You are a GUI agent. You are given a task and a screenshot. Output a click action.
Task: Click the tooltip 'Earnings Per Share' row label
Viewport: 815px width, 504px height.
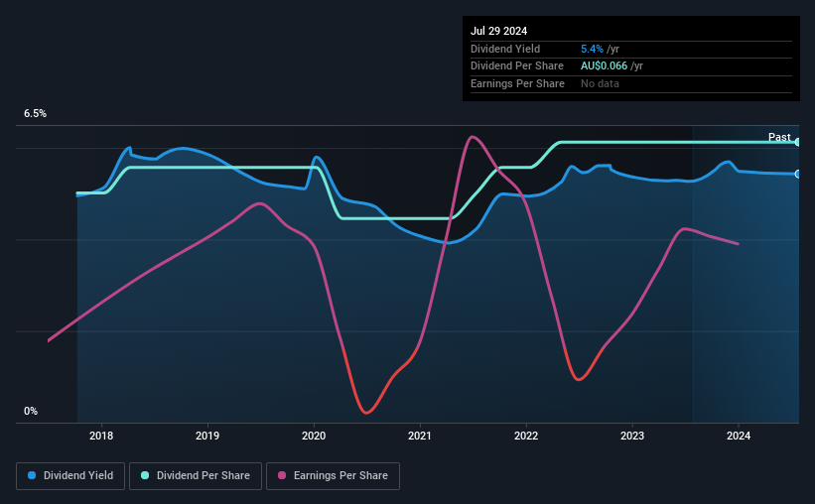[518, 83]
